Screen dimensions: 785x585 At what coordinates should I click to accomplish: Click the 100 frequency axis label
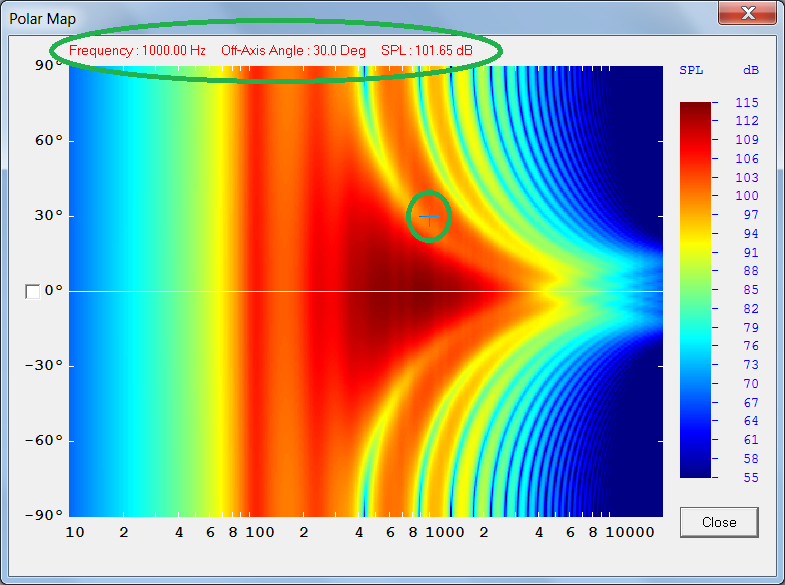point(260,532)
